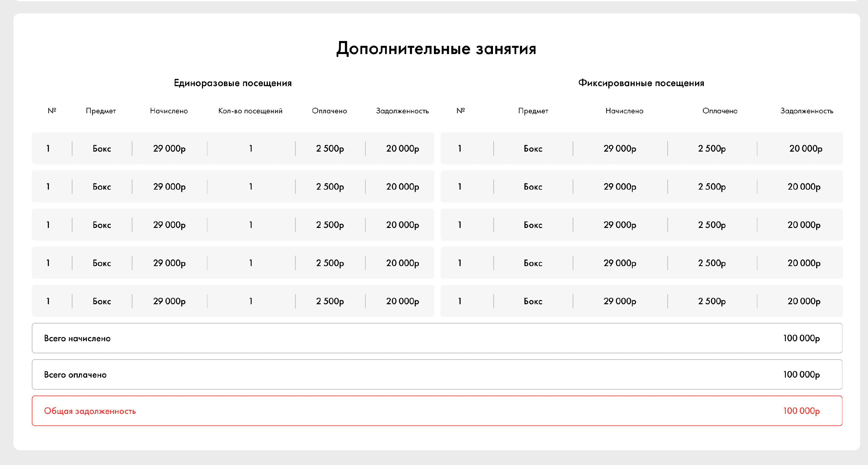Image resolution: width=868 pixels, height=465 pixels.
Task: Click the "Дополнительные занятия" page heading
Action: click(x=436, y=48)
